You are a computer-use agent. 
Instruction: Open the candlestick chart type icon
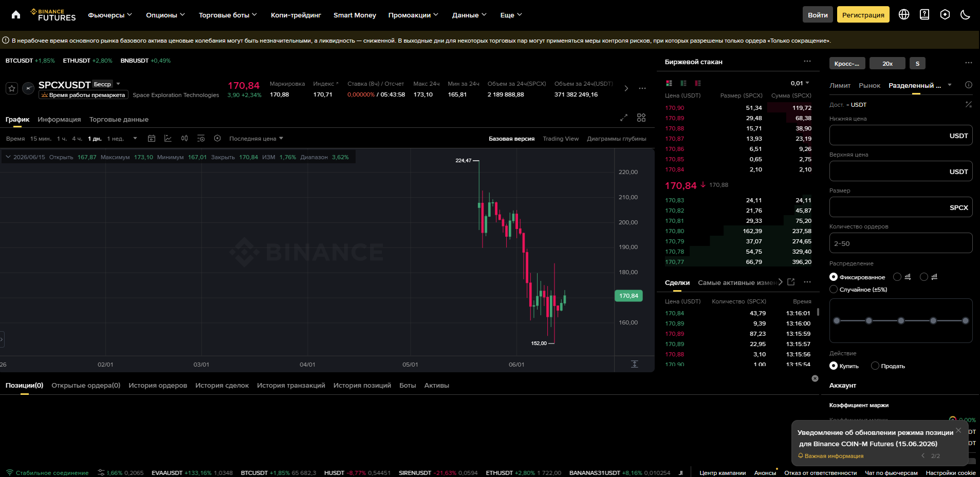tap(184, 138)
